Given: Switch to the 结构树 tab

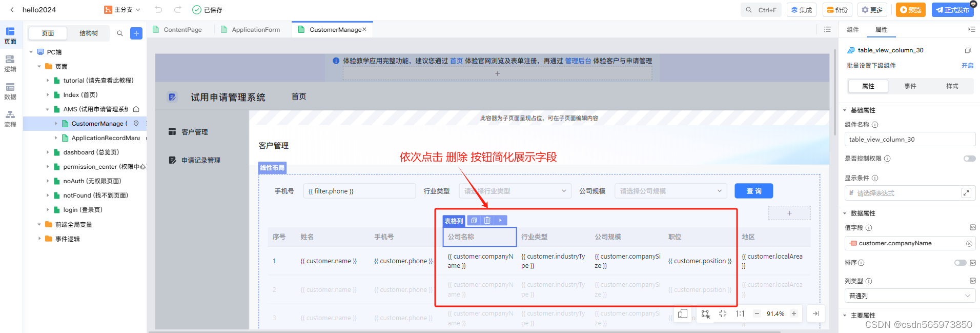Looking at the screenshot, I should click(89, 33).
